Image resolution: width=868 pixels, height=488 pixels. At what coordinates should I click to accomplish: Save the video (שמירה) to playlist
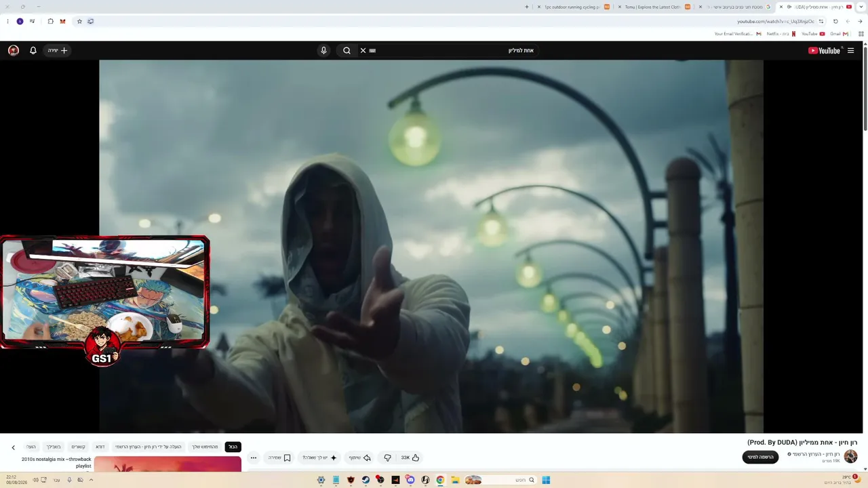pos(279,457)
